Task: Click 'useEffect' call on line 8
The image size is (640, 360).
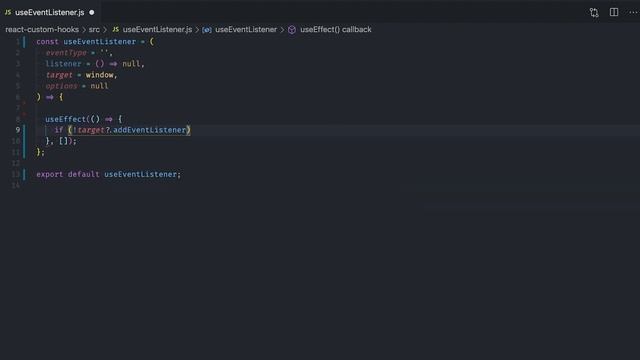Action: tap(65, 119)
